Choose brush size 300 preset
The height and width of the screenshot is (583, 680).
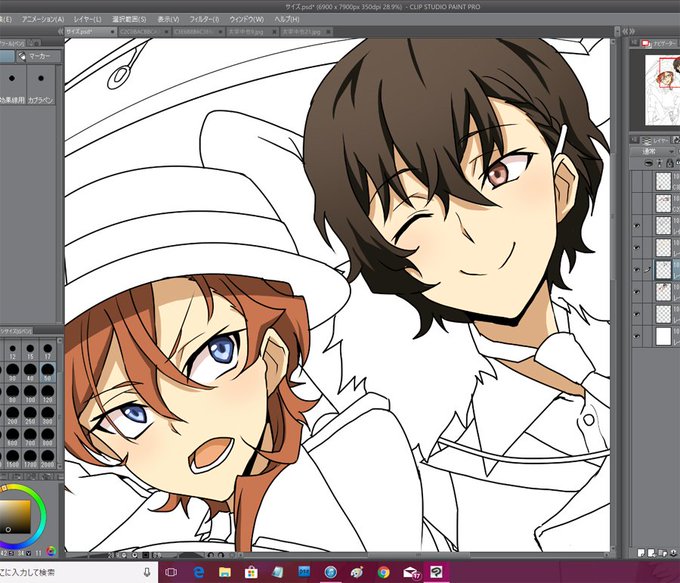click(48, 416)
